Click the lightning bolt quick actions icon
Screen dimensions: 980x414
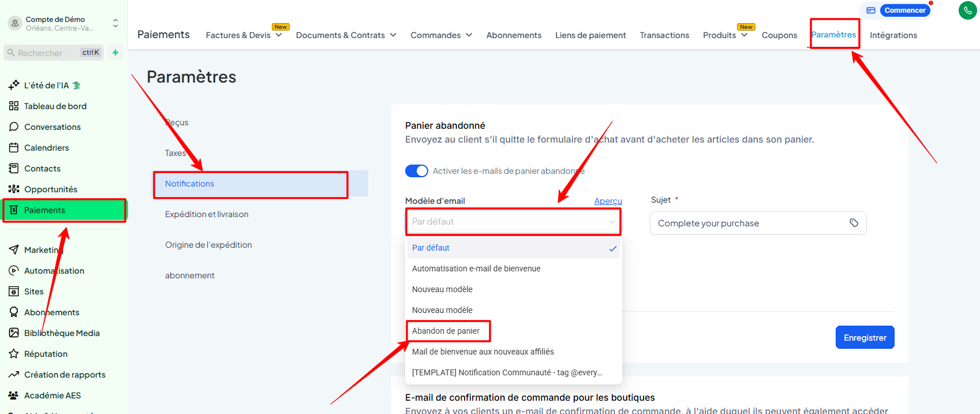pos(115,53)
